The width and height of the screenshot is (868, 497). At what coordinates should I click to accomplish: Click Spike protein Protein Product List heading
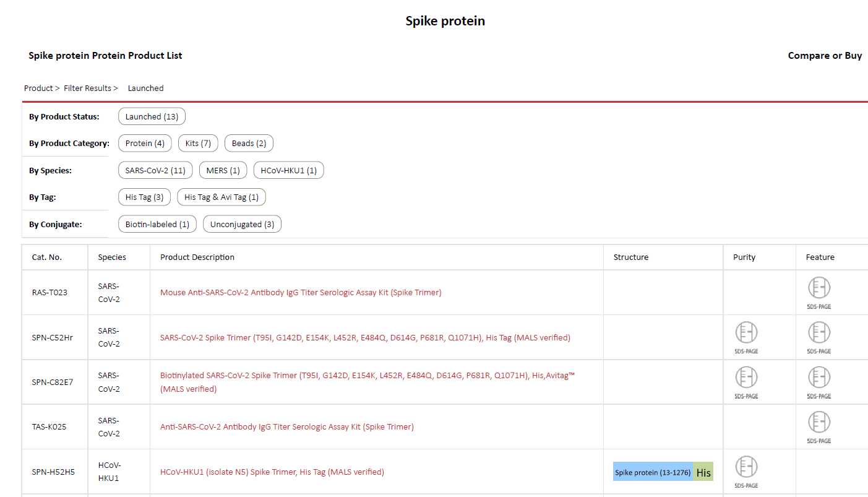click(105, 56)
